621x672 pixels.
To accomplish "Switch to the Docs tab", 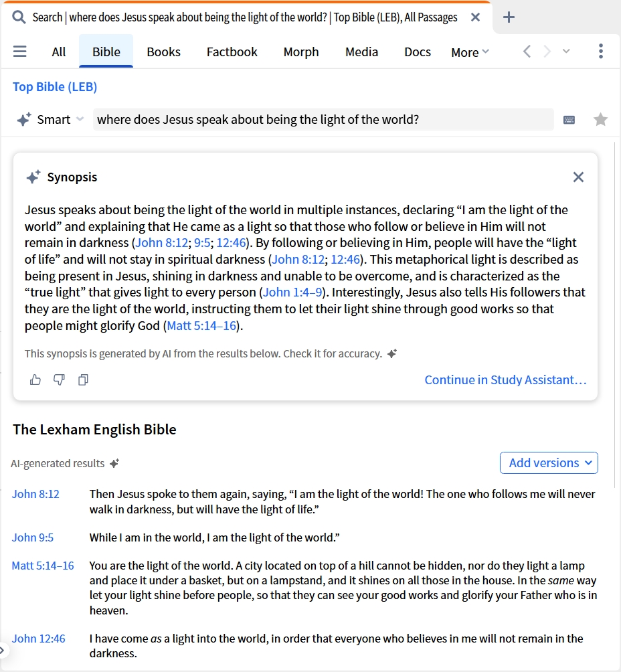I will pos(418,52).
